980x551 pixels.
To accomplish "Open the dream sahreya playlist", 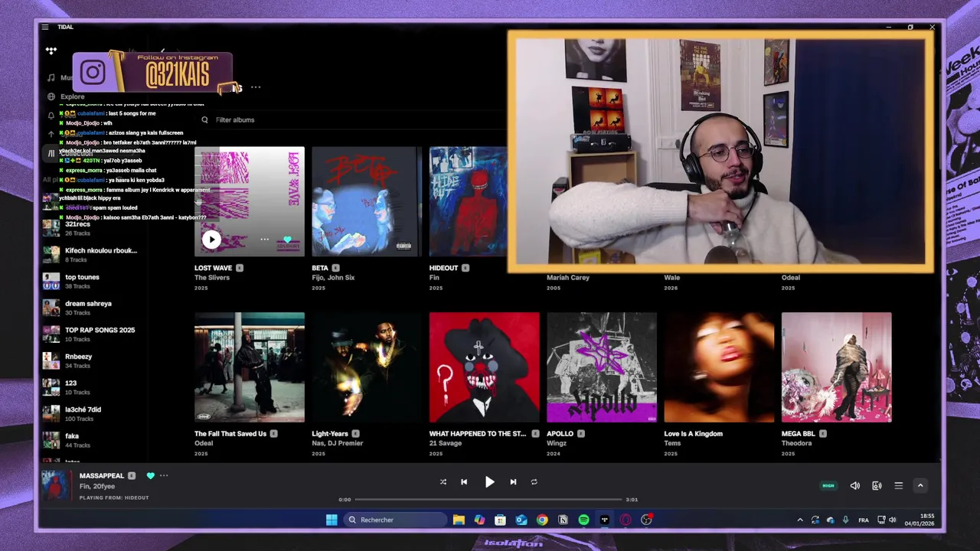I will coord(88,304).
